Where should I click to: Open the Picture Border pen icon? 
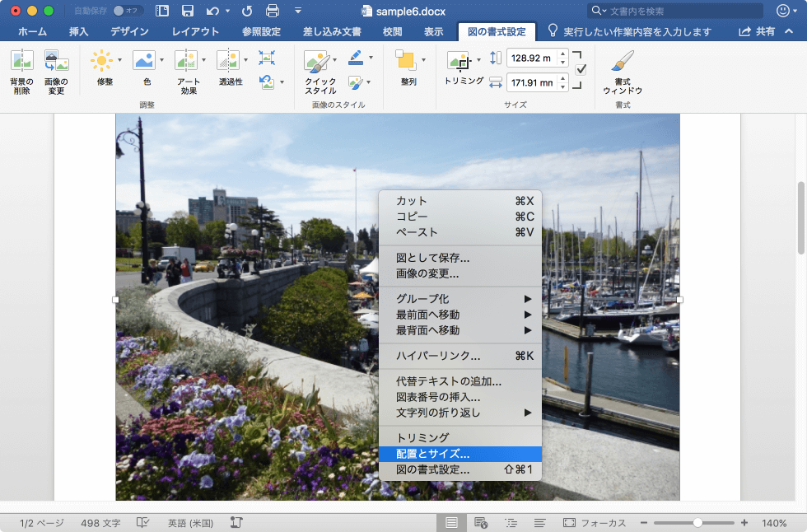(355, 58)
